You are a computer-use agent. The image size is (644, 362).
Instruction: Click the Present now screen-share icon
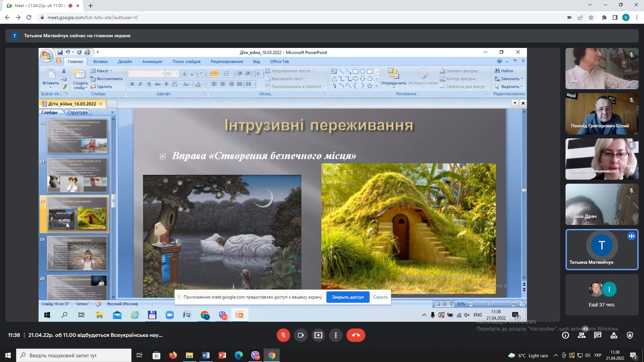318,335
